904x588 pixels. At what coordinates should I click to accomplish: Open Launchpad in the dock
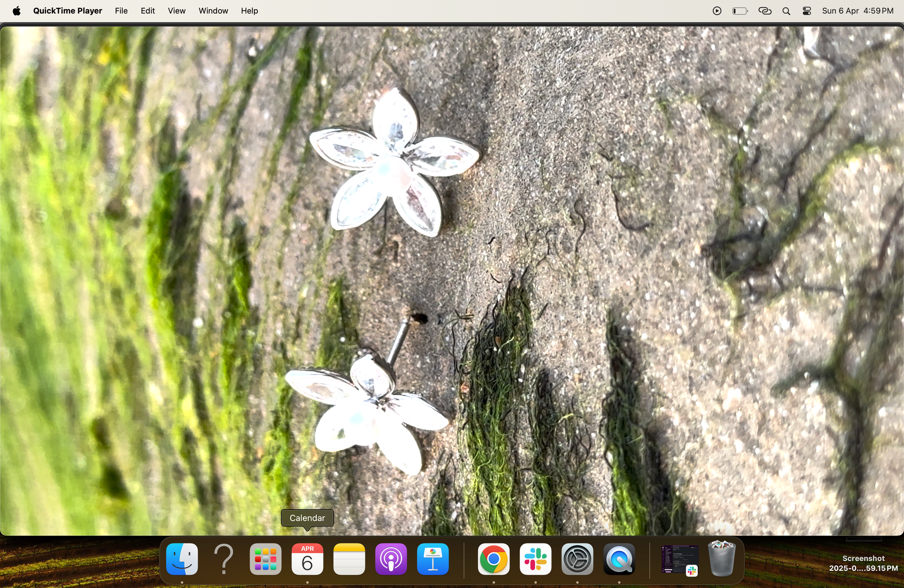[266, 559]
